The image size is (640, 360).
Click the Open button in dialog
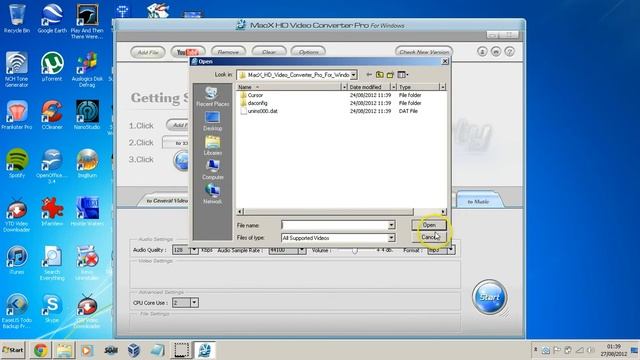click(429, 225)
